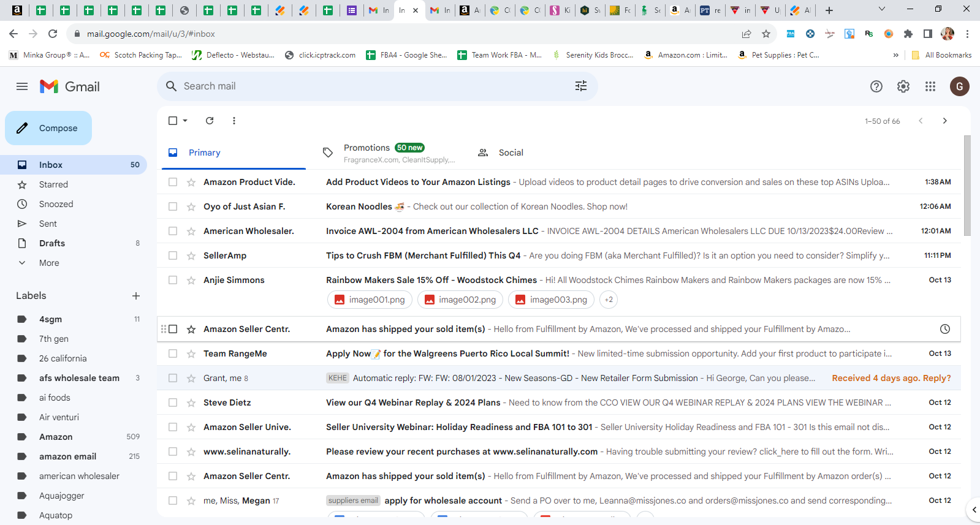
Task: Select the Amazon Product Video email checkbox
Action: [x=173, y=182]
